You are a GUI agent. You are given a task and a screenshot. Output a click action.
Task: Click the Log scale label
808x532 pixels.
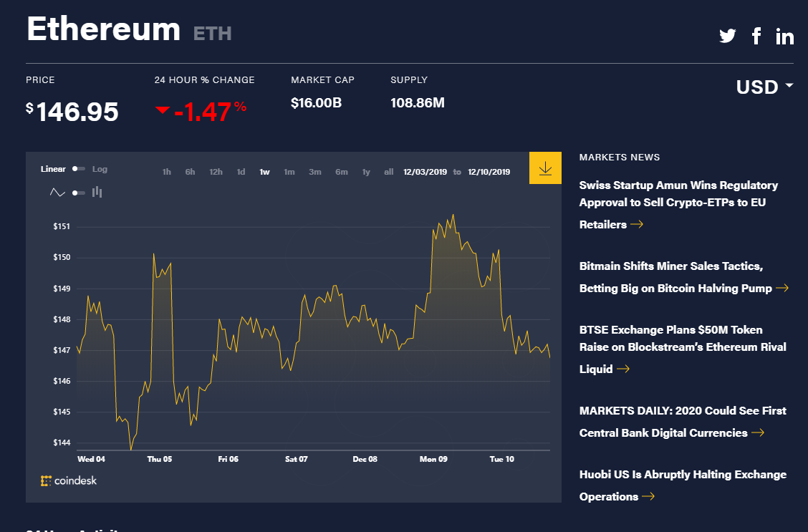tap(100, 169)
